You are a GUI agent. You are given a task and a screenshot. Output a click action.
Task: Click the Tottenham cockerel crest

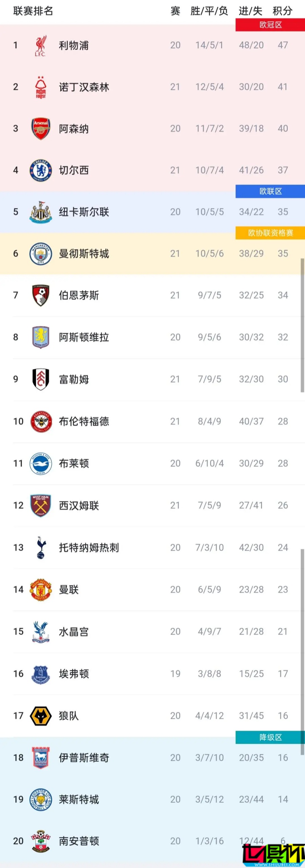[x=41, y=547]
